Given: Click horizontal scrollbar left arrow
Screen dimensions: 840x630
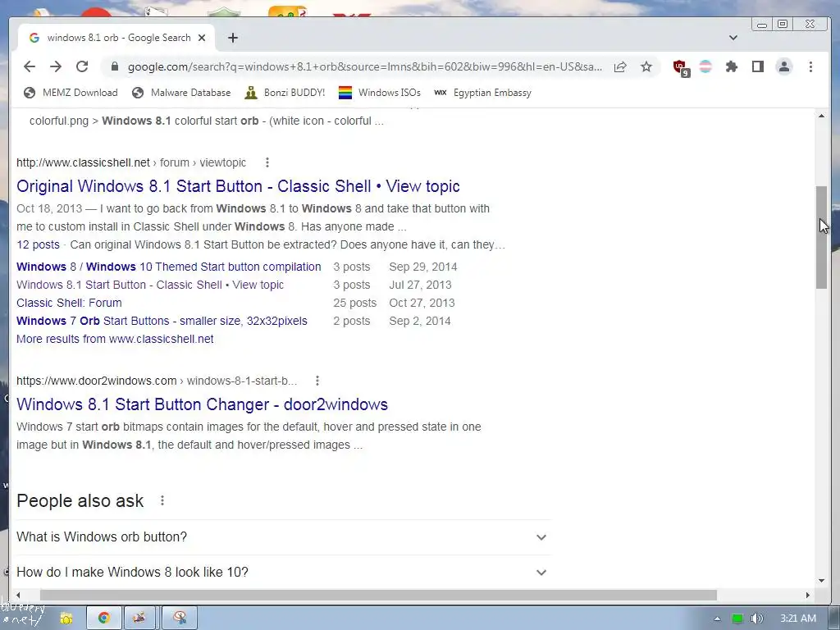Looking at the screenshot, I should click(18, 596).
